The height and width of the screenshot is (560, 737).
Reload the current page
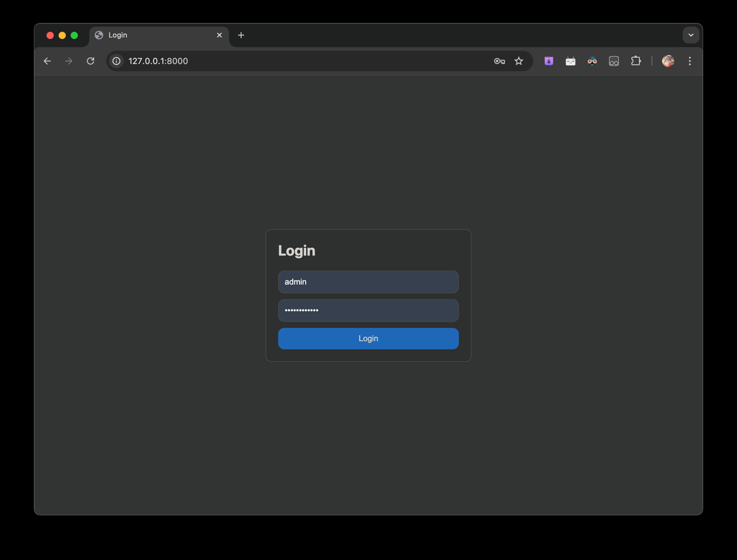pos(90,61)
